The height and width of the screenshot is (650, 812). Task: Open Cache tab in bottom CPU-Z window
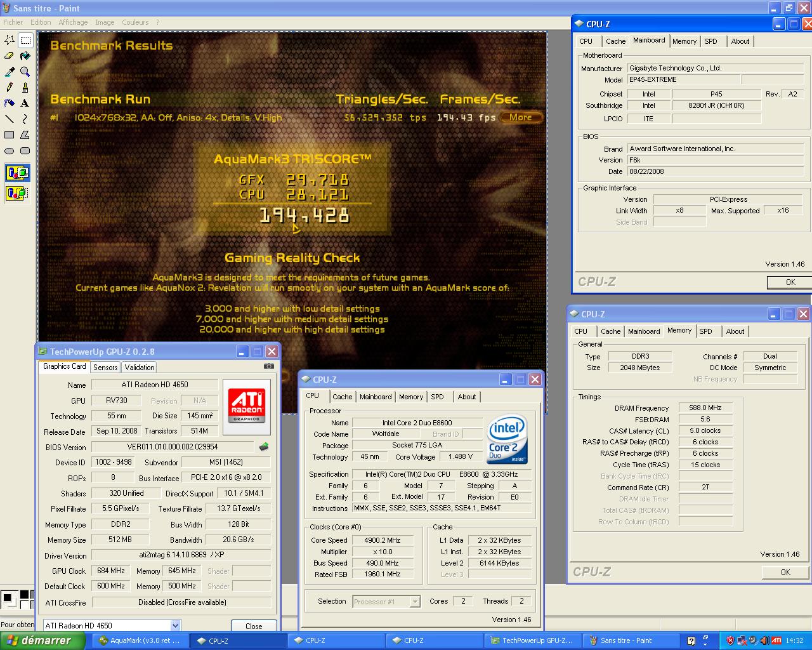(x=343, y=397)
